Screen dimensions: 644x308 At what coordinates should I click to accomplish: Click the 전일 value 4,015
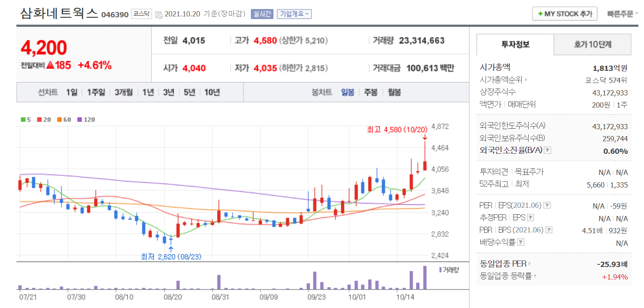194,41
